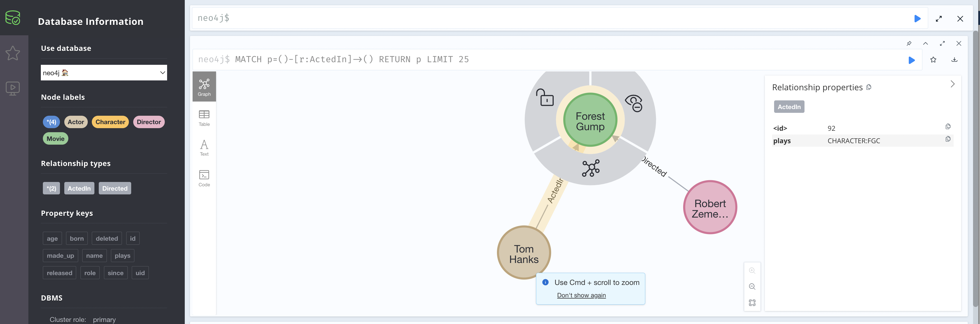Select the Tom Hanks node
980x324 pixels.
(x=524, y=253)
